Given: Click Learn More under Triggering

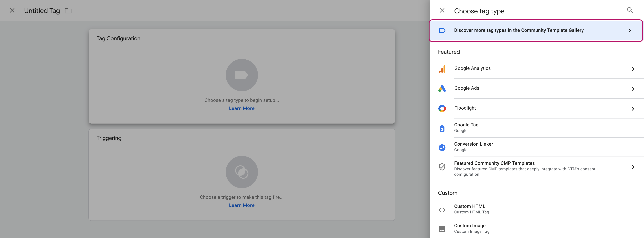Looking at the screenshot, I should point(242,205).
